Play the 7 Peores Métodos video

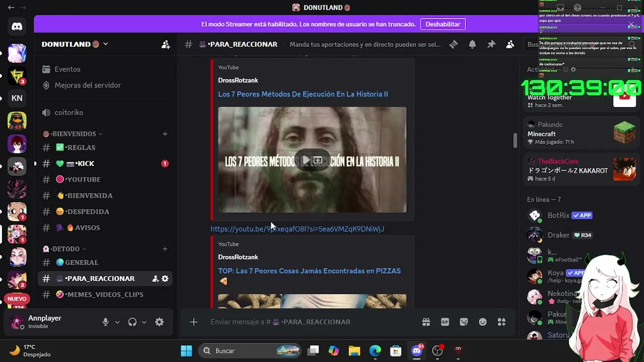305,160
